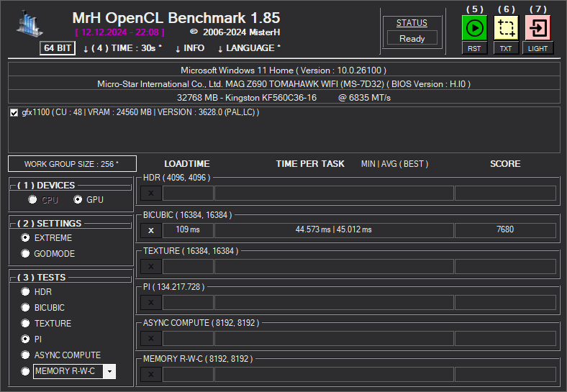The image size is (567, 392).
Task: Click the TXT export button
Action: coord(506,48)
